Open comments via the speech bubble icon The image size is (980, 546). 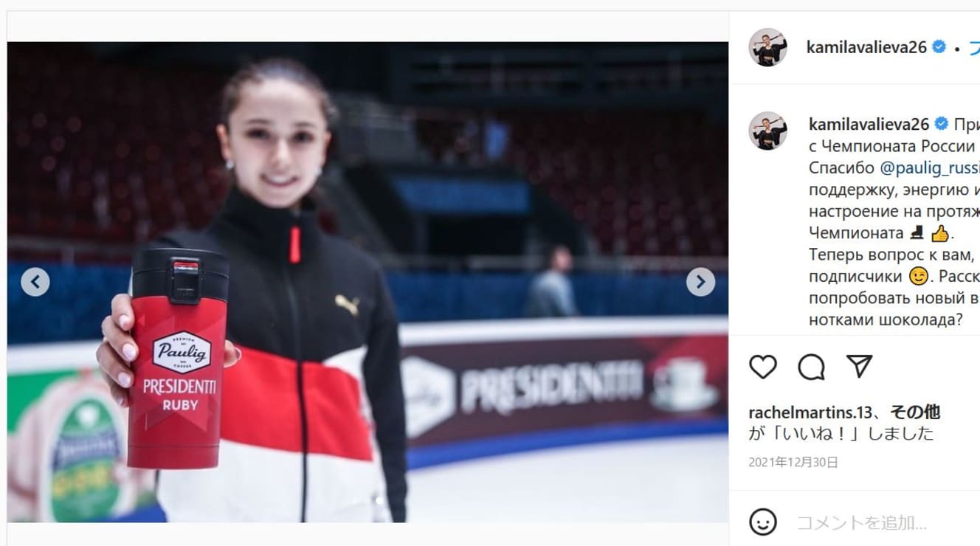811,367
